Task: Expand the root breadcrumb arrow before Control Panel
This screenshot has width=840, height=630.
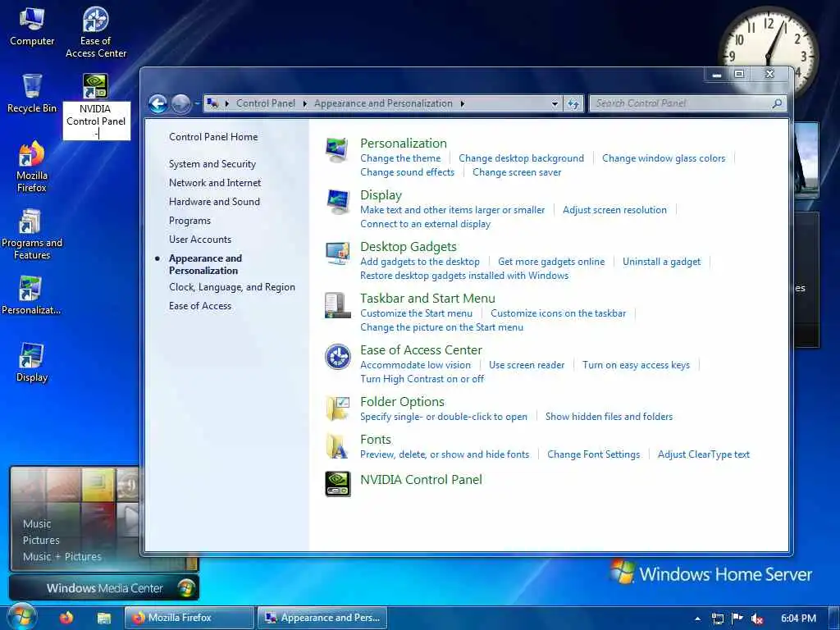Action: coord(227,103)
